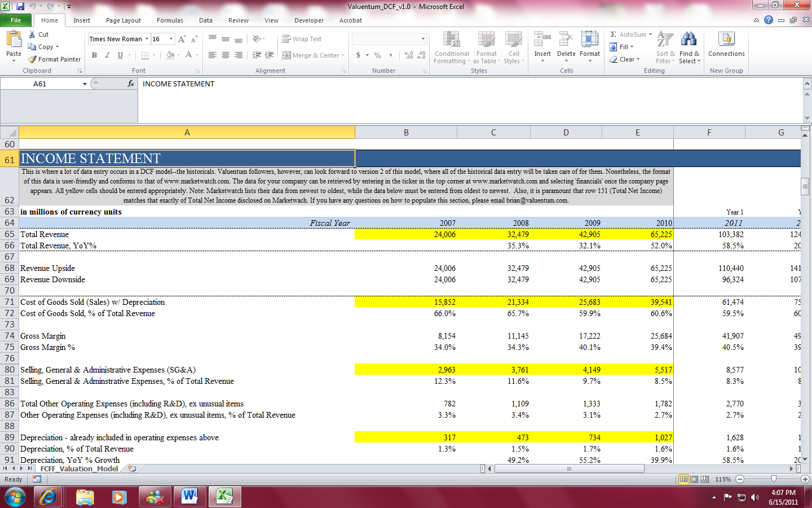Toggle Wrap Text on the cell
The image size is (812, 508).
pyautogui.click(x=286, y=39)
